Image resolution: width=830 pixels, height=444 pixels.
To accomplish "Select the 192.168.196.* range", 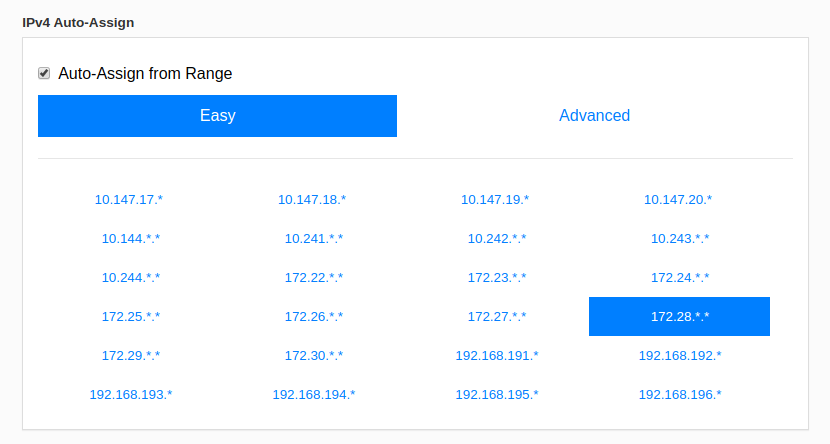I will [x=680, y=395].
